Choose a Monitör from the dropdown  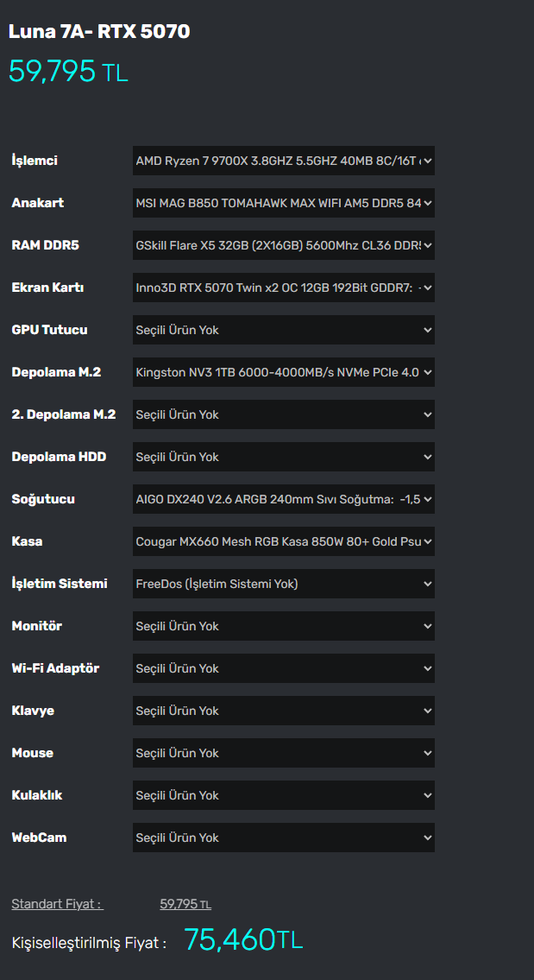[x=283, y=626]
